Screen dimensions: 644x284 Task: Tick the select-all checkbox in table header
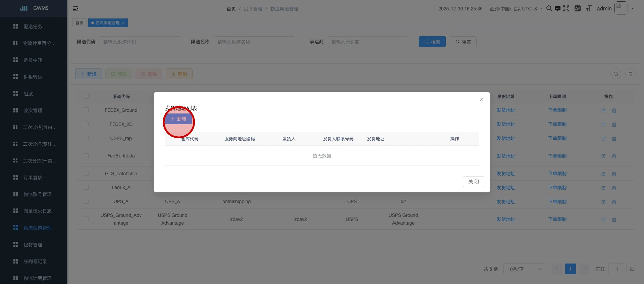pos(86,96)
